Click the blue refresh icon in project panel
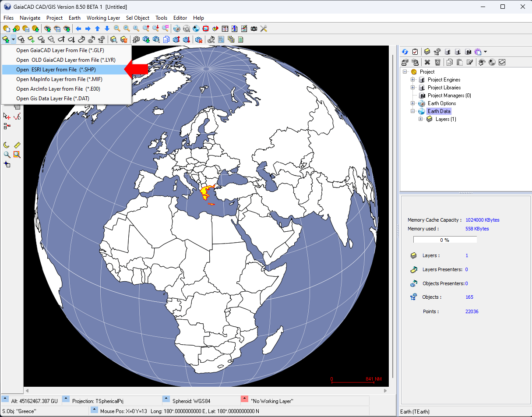This screenshot has height=417, width=532. pos(405,52)
